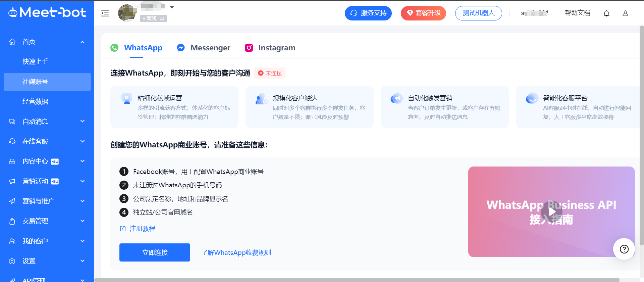This screenshot has height=282, width=644.
Task: Click the 首页 home icon
Action: 12,42
